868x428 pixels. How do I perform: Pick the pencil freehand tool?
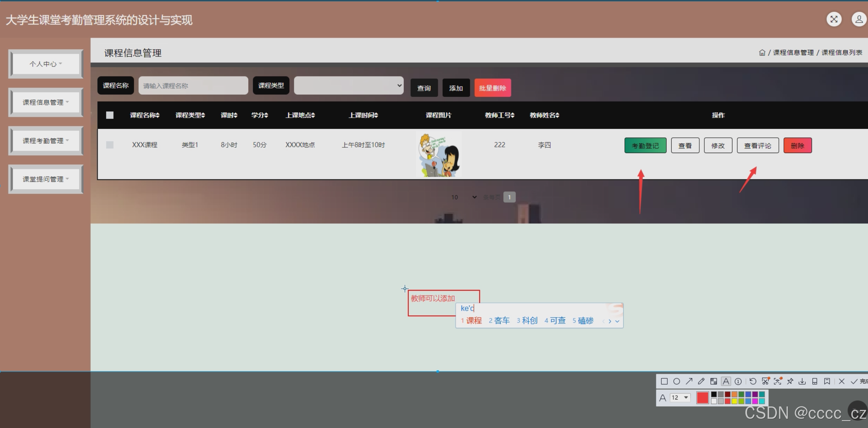[x=701, y=381]
